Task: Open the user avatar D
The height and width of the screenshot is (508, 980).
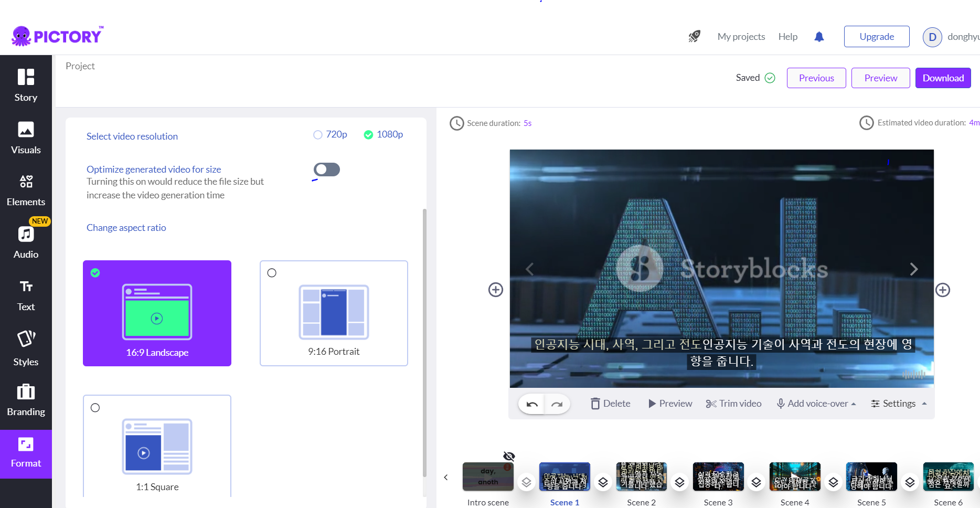Action: (x=932, y=37)
